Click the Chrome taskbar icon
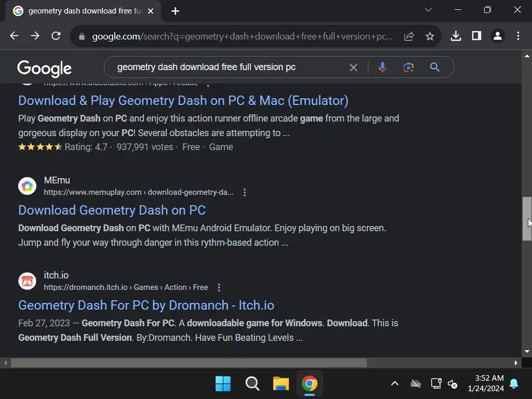This screenshot has height=399, width=532. click(x=310, y=384)
